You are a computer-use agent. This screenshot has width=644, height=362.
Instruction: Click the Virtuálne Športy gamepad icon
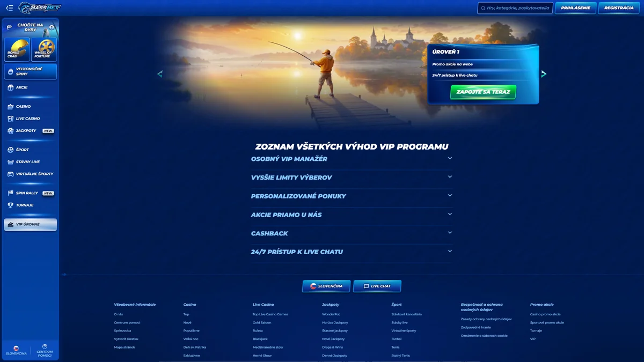click(10, 174)
